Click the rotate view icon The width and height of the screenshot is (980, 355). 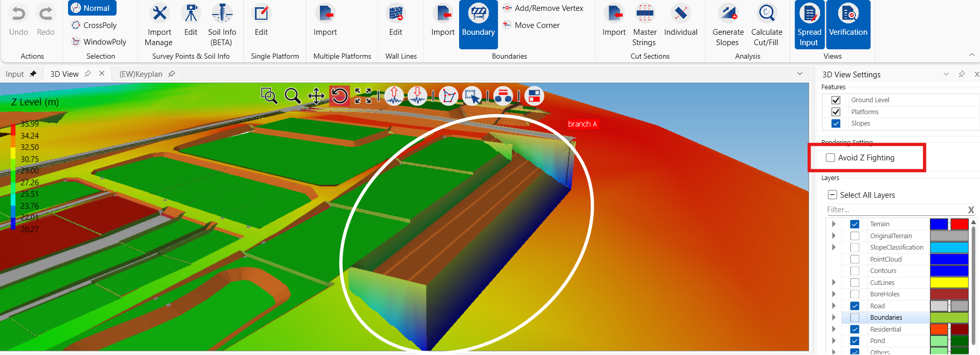point(340,96)
